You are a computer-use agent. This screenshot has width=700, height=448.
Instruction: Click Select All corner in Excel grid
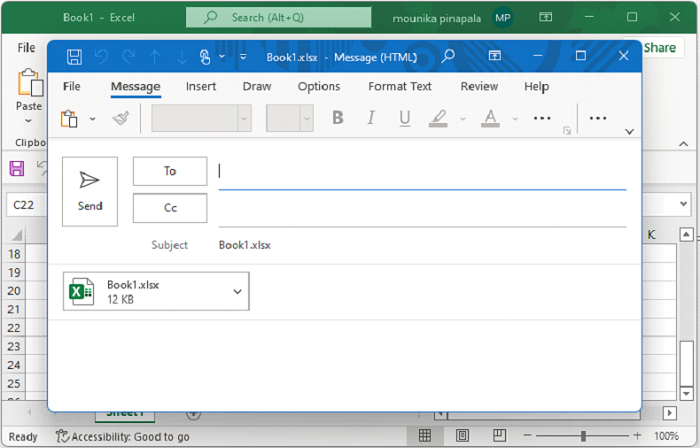click(x=17, y=235)
